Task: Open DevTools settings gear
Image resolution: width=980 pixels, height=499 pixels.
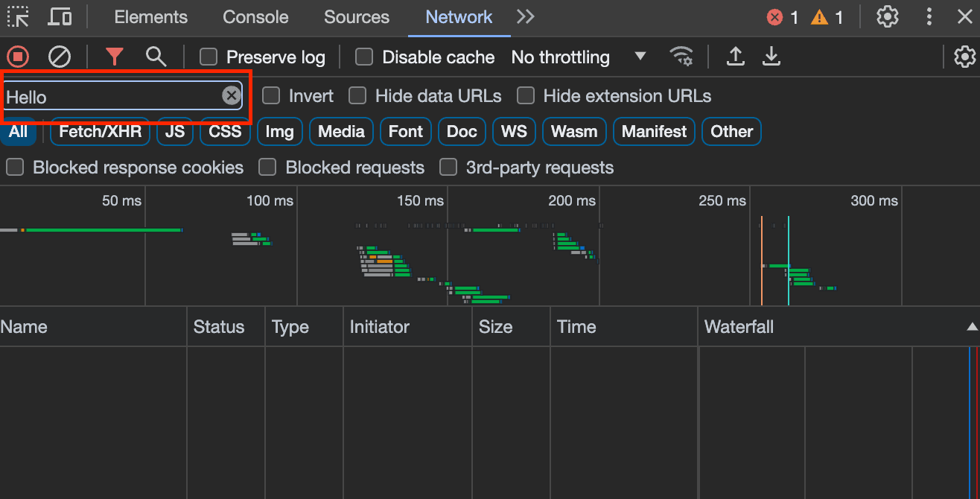Action: pyautogui.click(x=887, y=16)
